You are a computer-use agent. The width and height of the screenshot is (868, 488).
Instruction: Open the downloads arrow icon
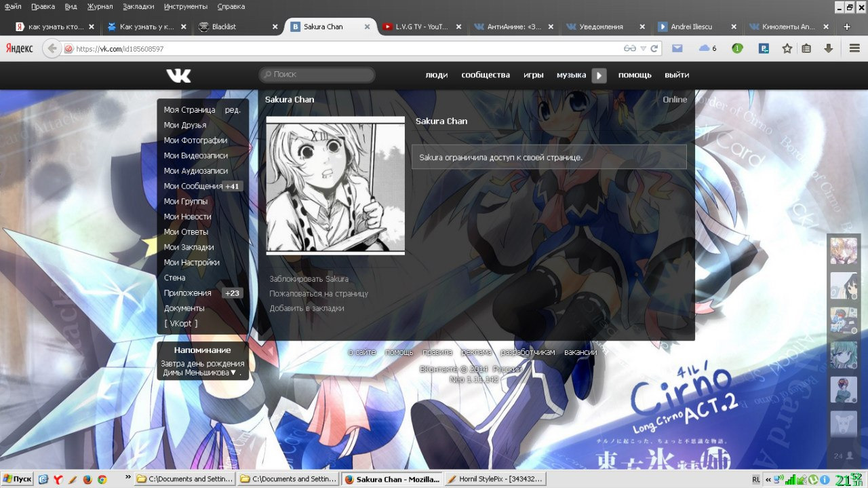point(828,48)
